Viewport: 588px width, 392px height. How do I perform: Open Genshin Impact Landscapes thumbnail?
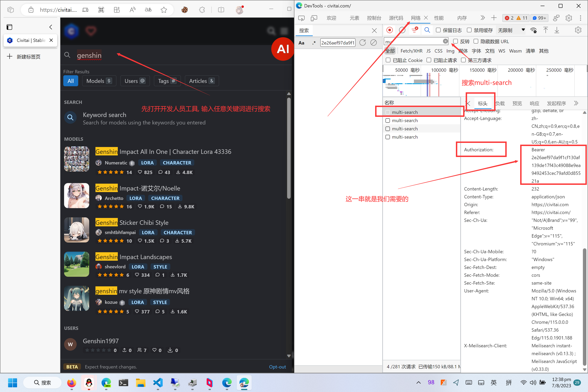(x=76, y=264)
